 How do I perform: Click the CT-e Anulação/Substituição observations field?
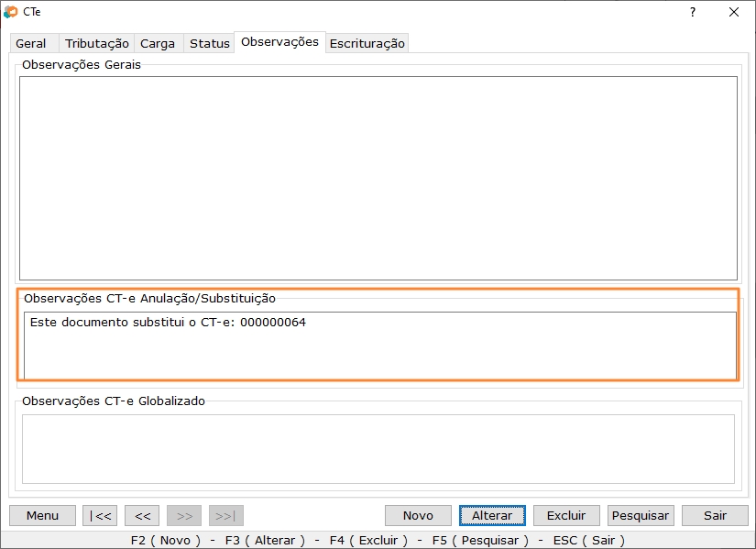tap(379, 345)
